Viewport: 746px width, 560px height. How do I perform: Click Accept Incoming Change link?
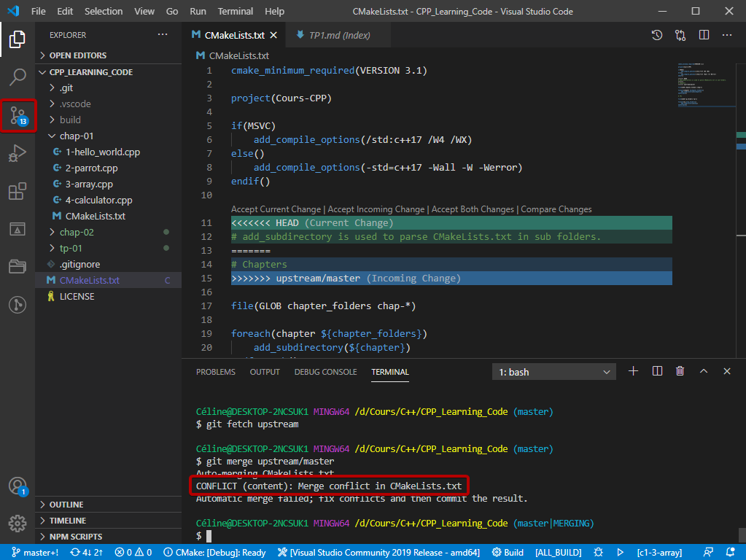pyautogui.click(x=376, y=209)
